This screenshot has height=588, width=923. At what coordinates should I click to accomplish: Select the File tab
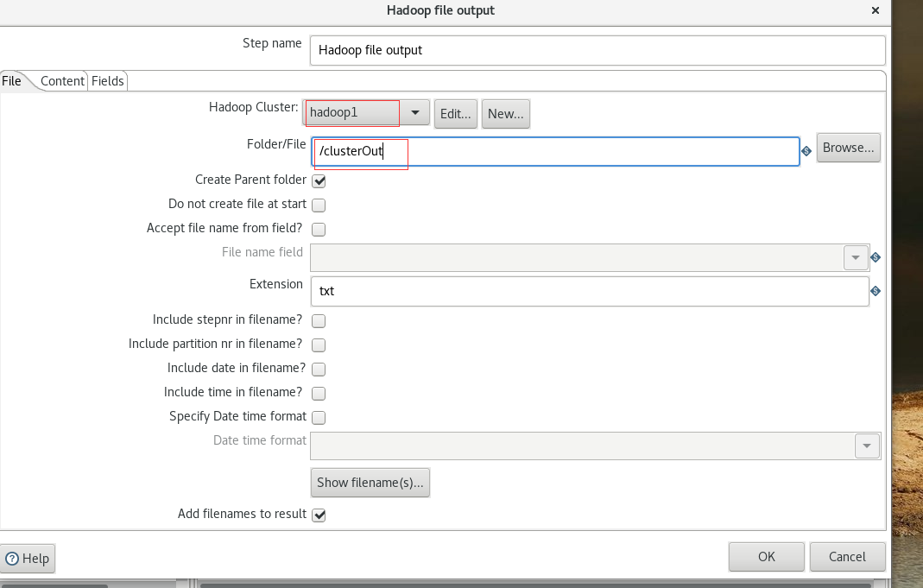(x=12, y=81)
